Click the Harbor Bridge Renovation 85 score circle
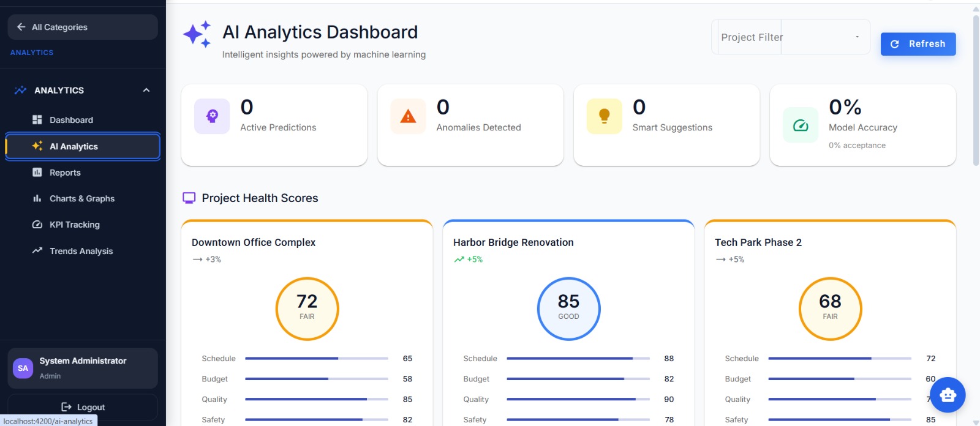Image resolution: width=980 pixels, height=426 pixels. tap(568, 309)
